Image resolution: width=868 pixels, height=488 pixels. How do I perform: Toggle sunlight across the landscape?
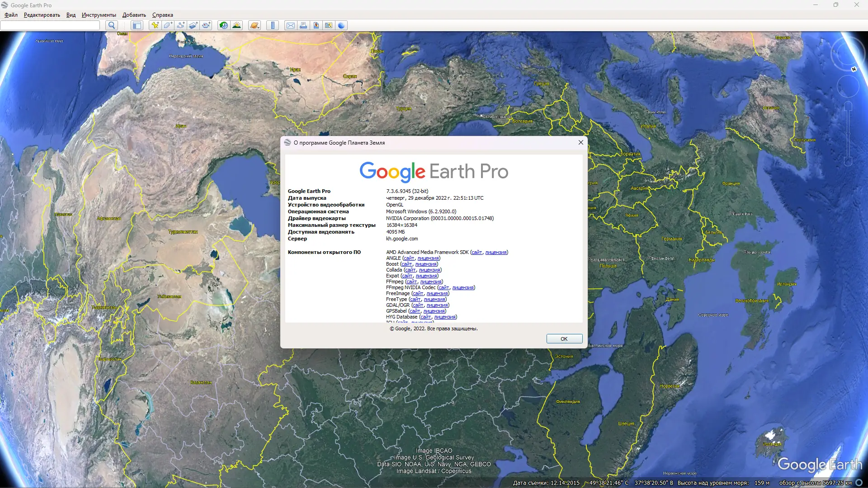coord(236,25)
